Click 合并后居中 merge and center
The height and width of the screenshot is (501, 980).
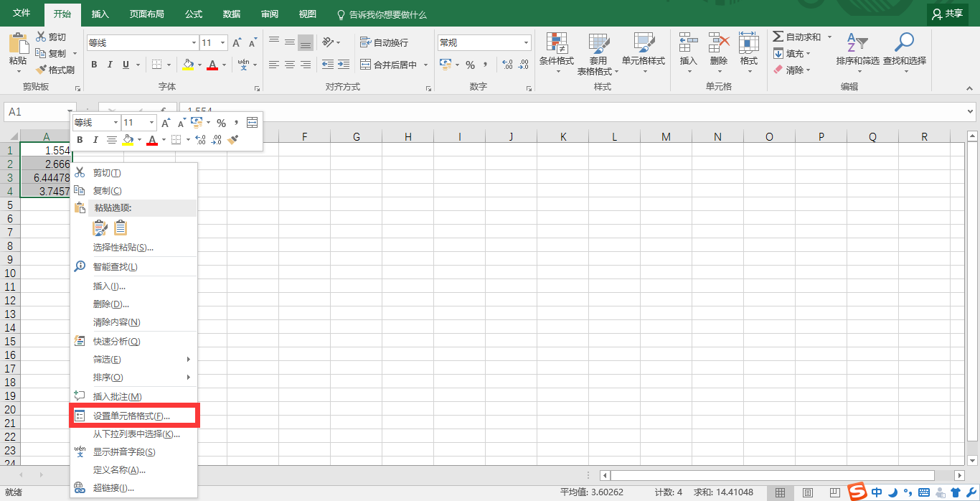(x=389, y=65)
